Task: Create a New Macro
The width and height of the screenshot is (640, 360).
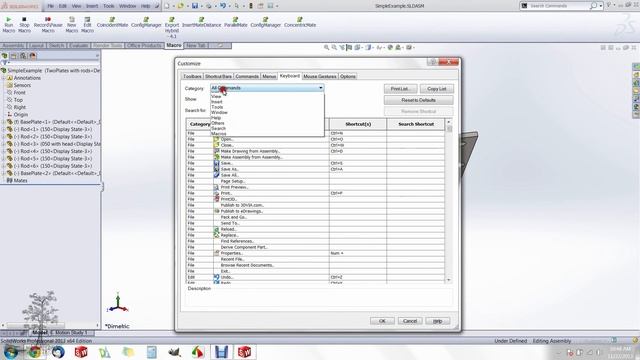Action: click(x=71, y=24)
